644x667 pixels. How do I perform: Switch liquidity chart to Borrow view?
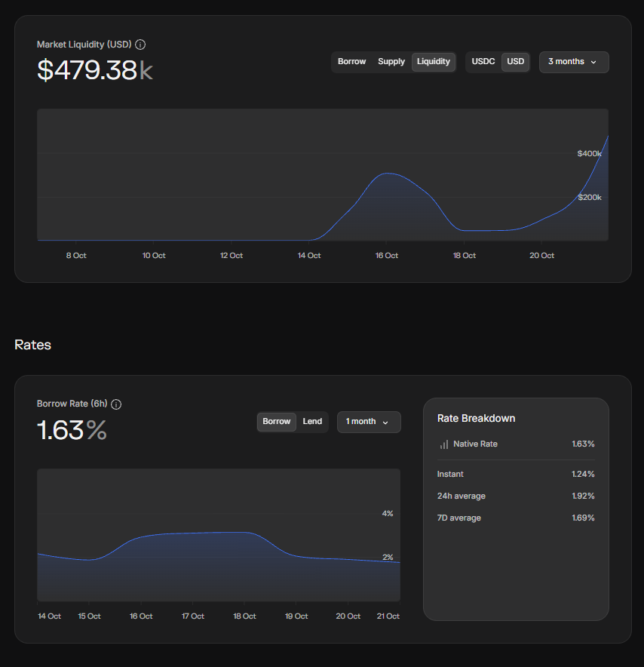click(351, 62)
